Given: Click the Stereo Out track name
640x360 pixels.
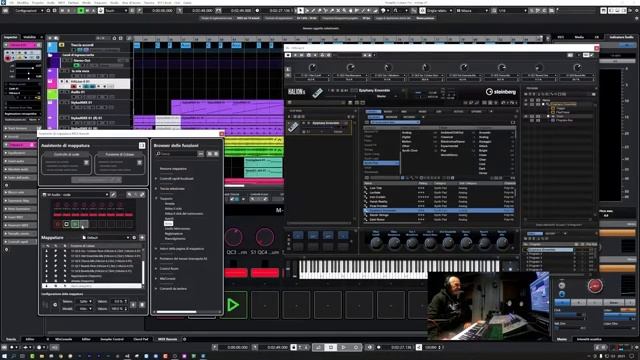Looking at the screenshot, I should pyautogui.click(x=82, y=60).
